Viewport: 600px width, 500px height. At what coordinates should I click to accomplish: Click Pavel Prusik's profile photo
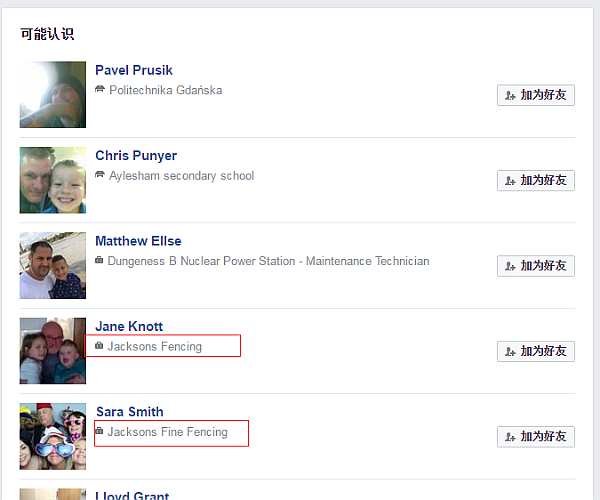53,94
